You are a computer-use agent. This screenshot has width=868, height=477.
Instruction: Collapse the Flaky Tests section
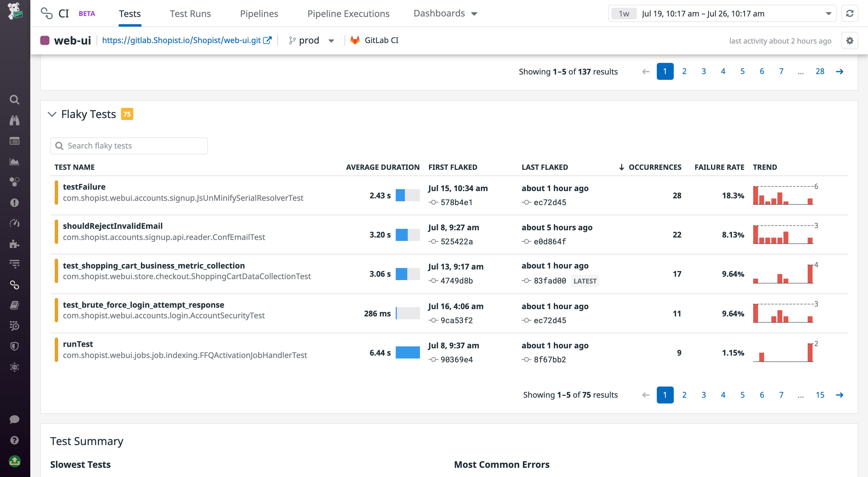[x=52, y=114]
